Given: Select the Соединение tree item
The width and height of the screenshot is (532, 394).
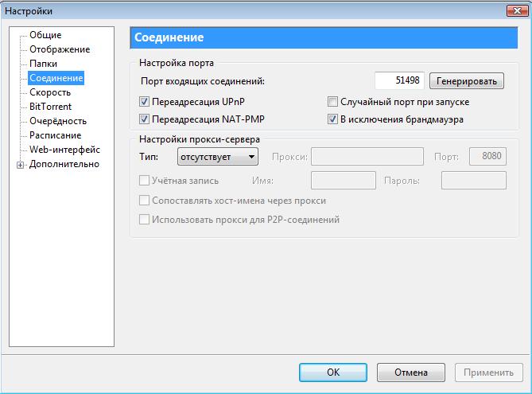Looking at the screenshot, I should click(56, 78).
